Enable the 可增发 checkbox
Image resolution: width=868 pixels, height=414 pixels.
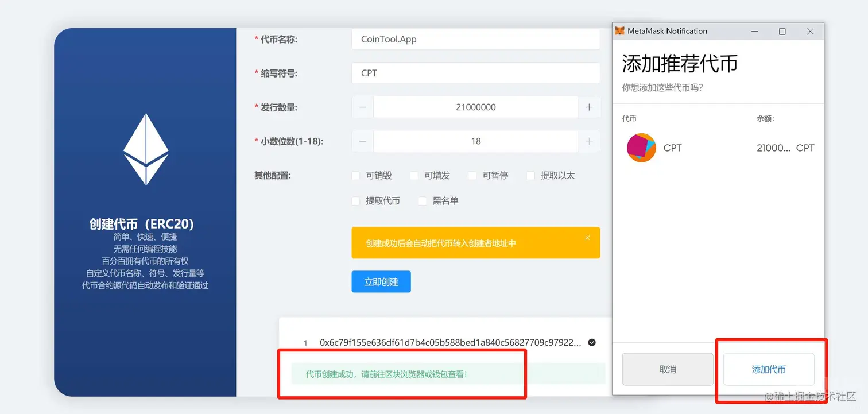pos(414,176)
